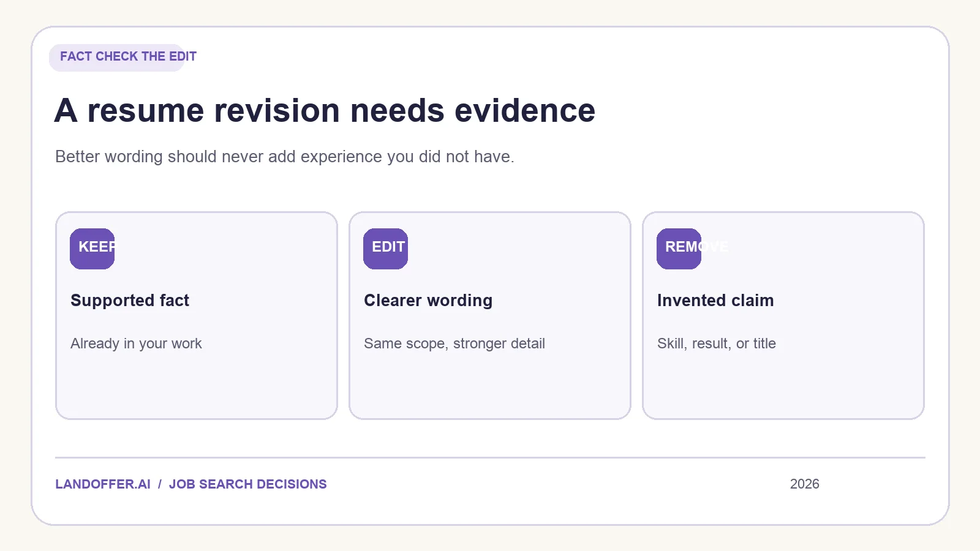This screenshot has height=551, width=980.
Task: Click the subtitle about better wording
Action: pyautogui.click(x=285, y=157)
